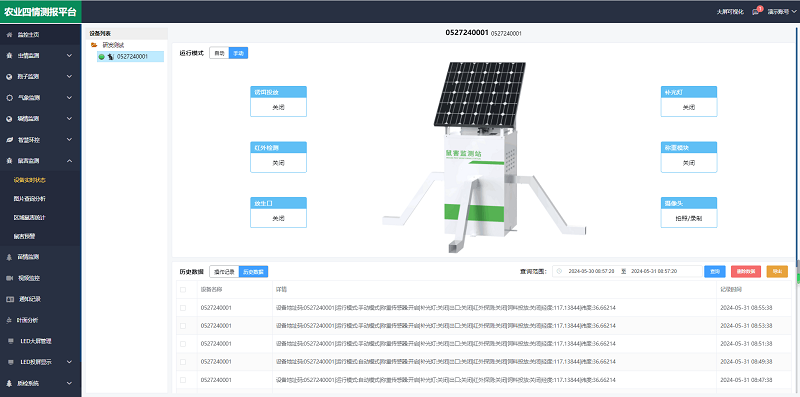Click the clock icon in date range field
The width and height of the screenshot is (800, 397).
(560, 271)
